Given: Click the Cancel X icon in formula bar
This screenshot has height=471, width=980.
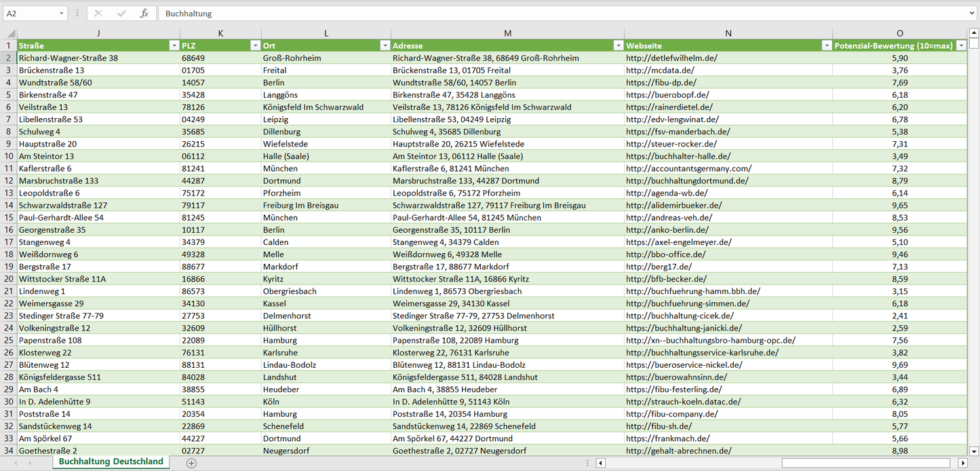Looking at the screenshot, I should (98, 14).
